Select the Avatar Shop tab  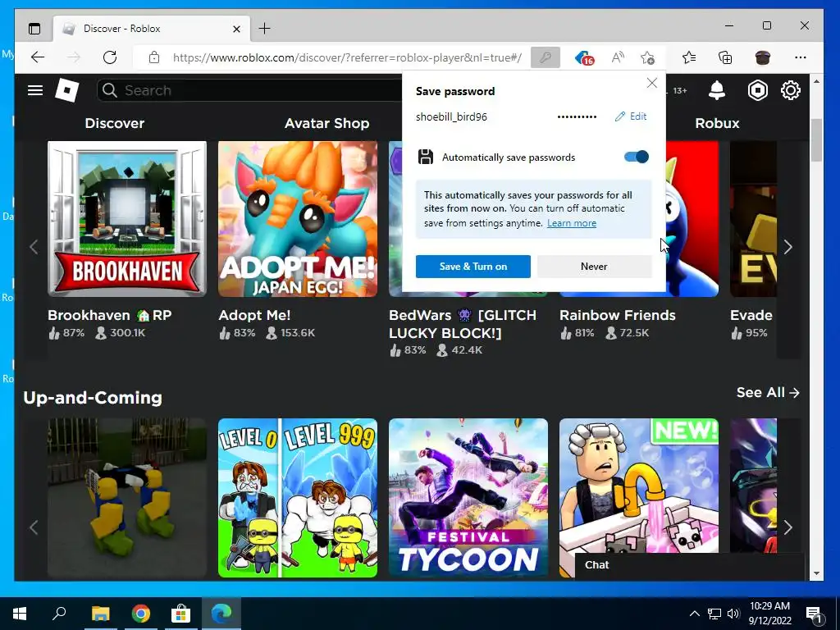pyautogui.click(x=326, y=123)
